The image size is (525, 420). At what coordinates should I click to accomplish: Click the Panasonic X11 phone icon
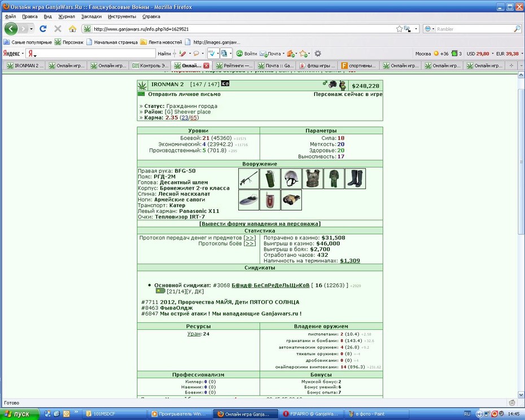coord(270,200)
